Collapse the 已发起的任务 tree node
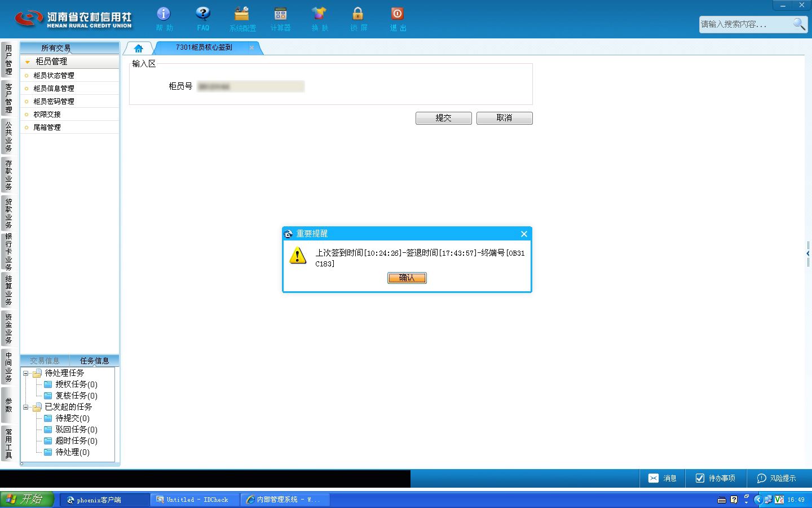This screenshot has height=508, width=812. [25, 407]
